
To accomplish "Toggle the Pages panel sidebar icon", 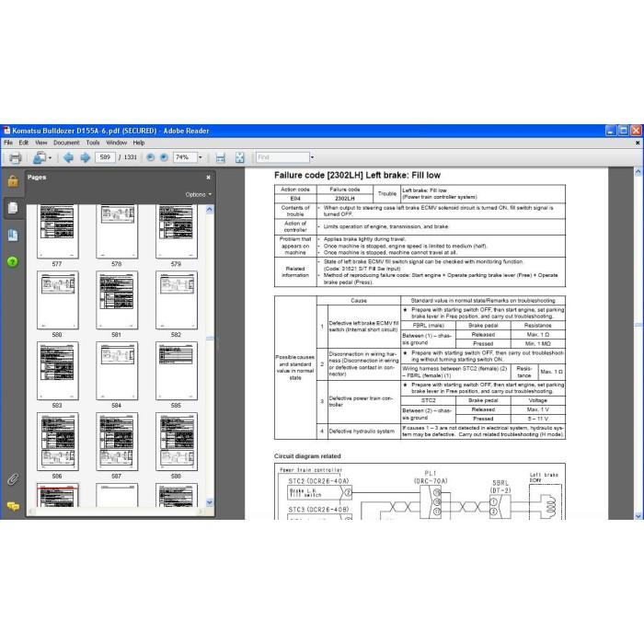I will pyautogui.click(x=13, y=208).
